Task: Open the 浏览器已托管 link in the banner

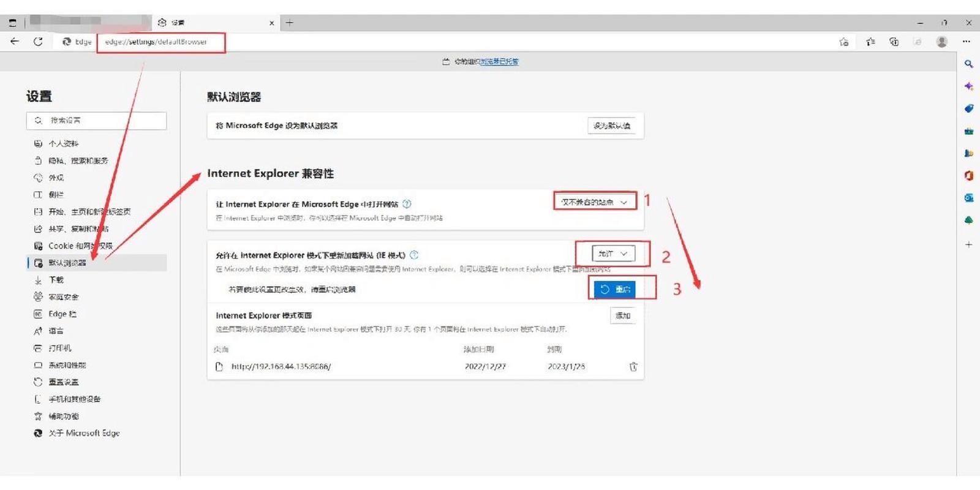Action: pyautogui.click(x=499, y=61)
